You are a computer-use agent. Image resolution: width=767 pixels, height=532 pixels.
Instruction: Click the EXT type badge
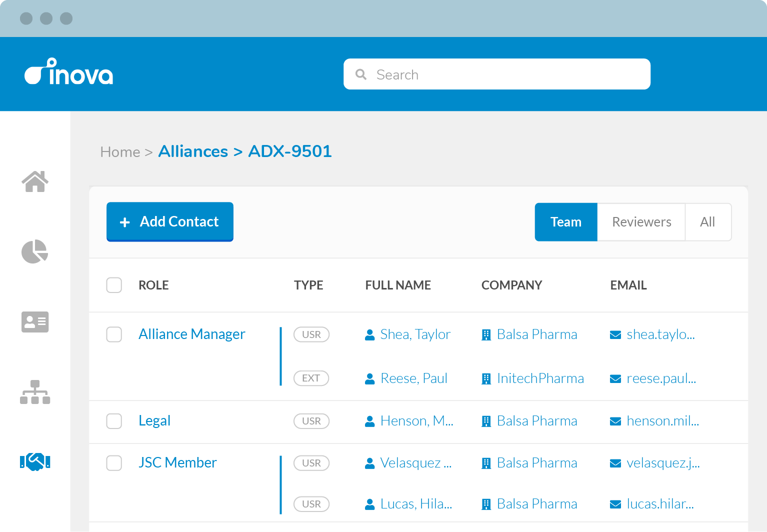pyautogui.click(x=311, y=378)
